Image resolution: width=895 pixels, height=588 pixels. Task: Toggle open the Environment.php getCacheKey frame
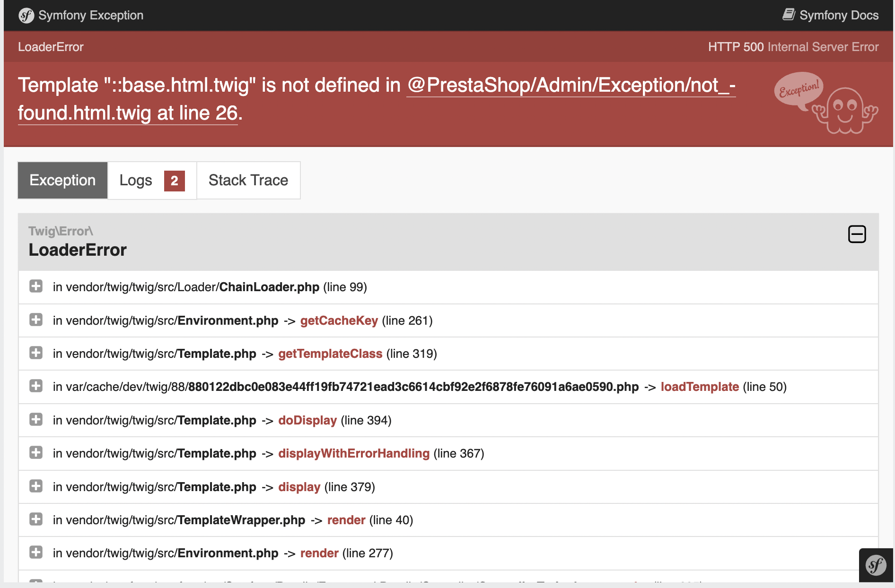click(x=35, y=320)
